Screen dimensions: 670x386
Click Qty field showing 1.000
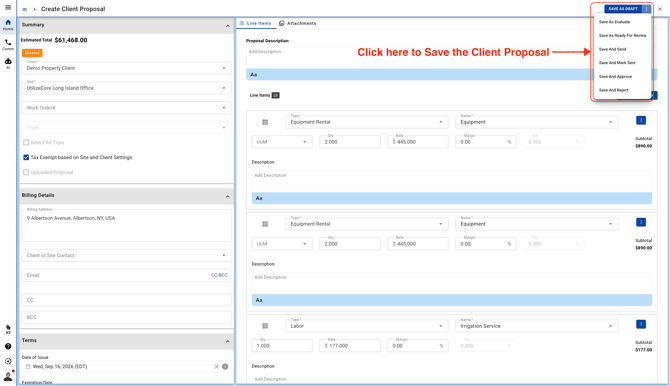pyautogui.click(x=282, y=346)
